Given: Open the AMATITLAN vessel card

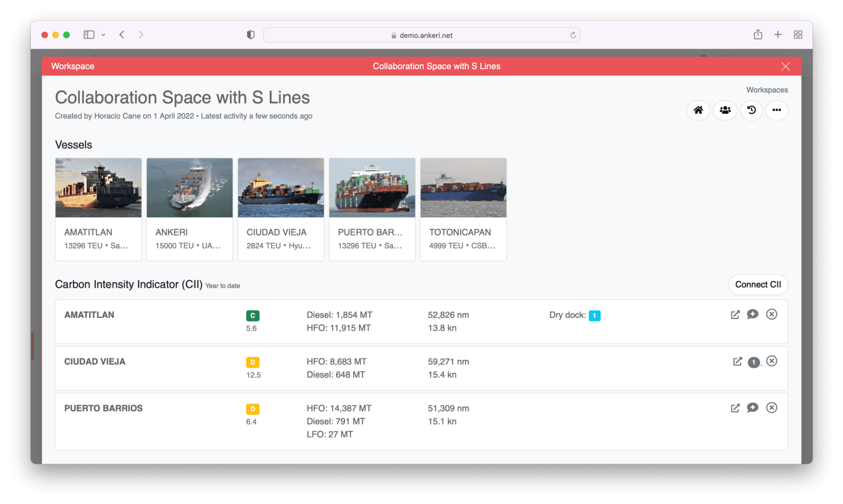Looking at the screenshot, I should (98, 210).
